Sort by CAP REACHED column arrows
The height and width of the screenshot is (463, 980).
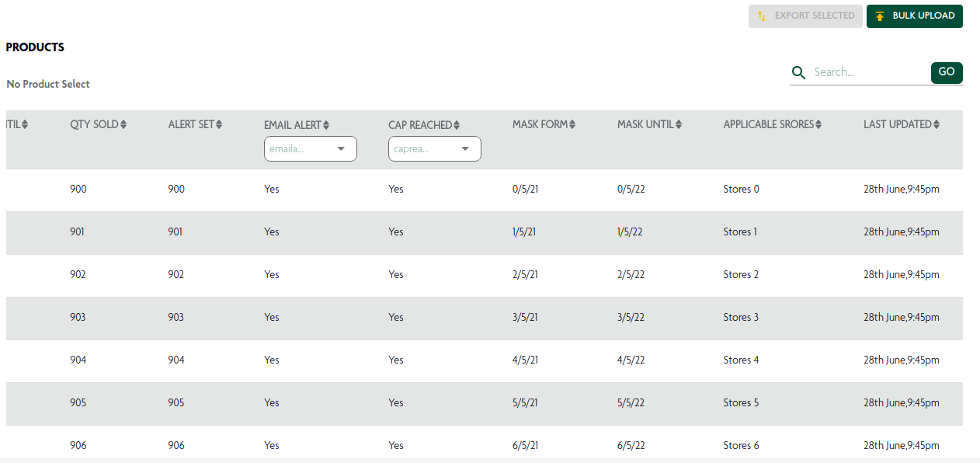pyautogui.click(x=457, y=125)
